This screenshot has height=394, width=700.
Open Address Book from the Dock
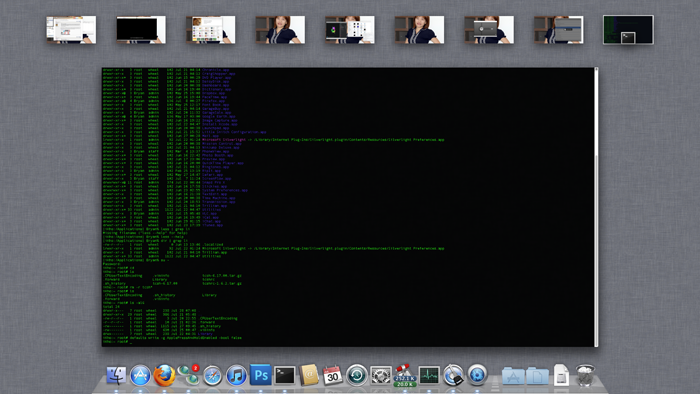pos(309,375)
